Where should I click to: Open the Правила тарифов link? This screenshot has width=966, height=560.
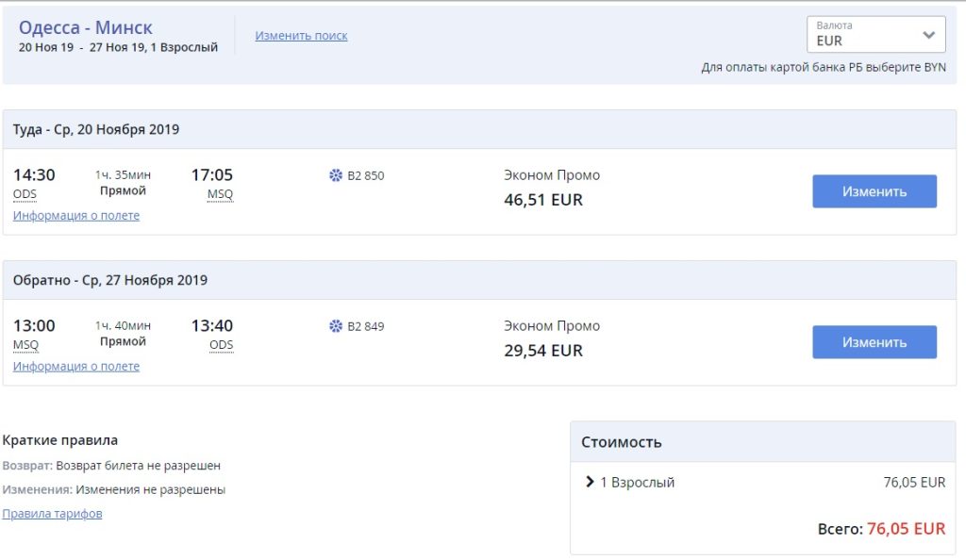pyautogui.click(x=52, y=514)
